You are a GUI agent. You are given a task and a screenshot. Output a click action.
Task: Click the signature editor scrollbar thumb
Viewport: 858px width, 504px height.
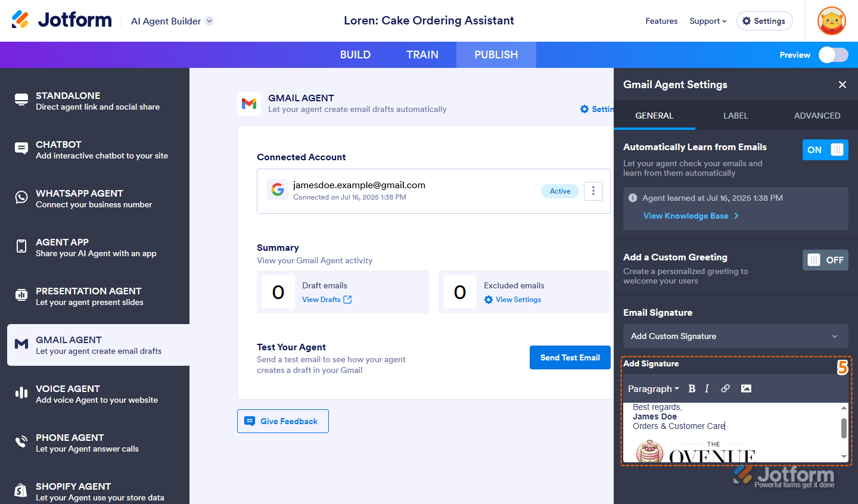tap(844, 428)
